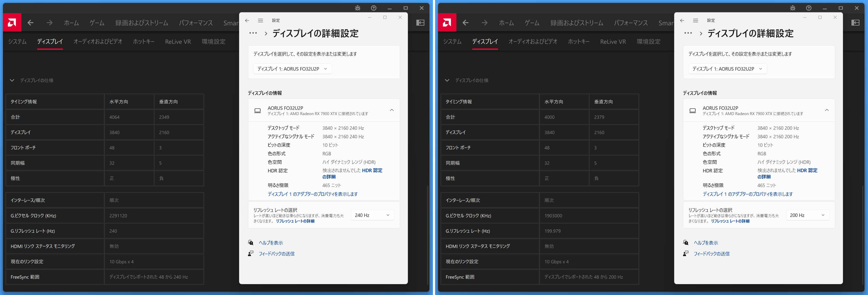Collapse AORUS FO32U2P info card in left Settings
The width and height of the screenshot is (868, 295).
click(x=392, y=110)
